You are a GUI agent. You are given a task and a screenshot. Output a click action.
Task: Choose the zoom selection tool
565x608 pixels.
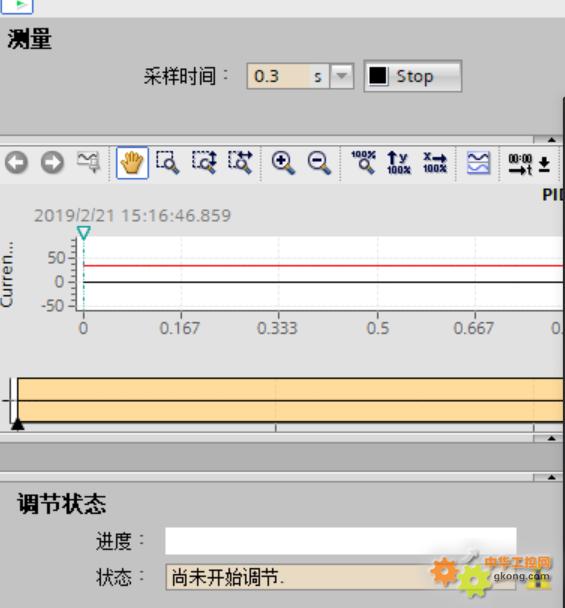(168, 162)
